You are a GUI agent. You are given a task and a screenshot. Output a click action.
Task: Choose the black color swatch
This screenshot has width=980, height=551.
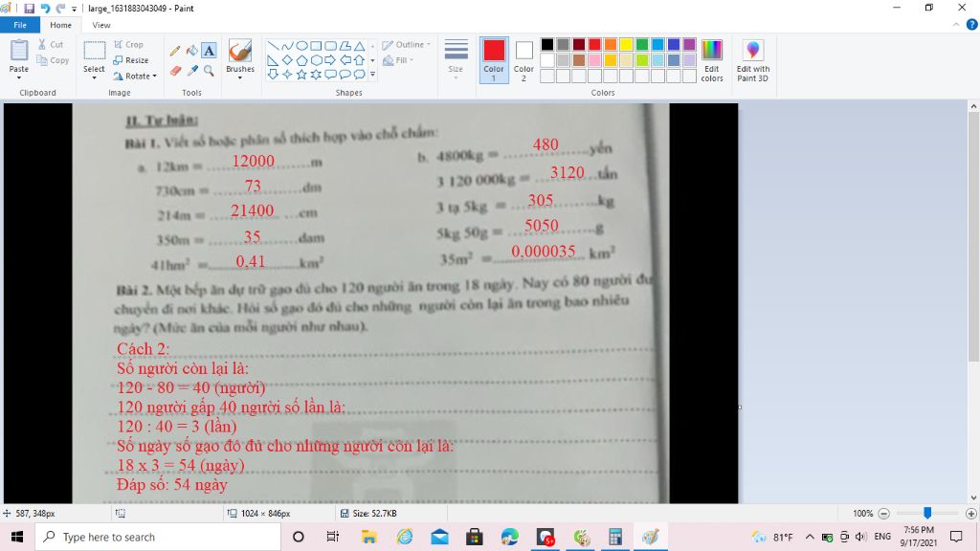(546, 44)
